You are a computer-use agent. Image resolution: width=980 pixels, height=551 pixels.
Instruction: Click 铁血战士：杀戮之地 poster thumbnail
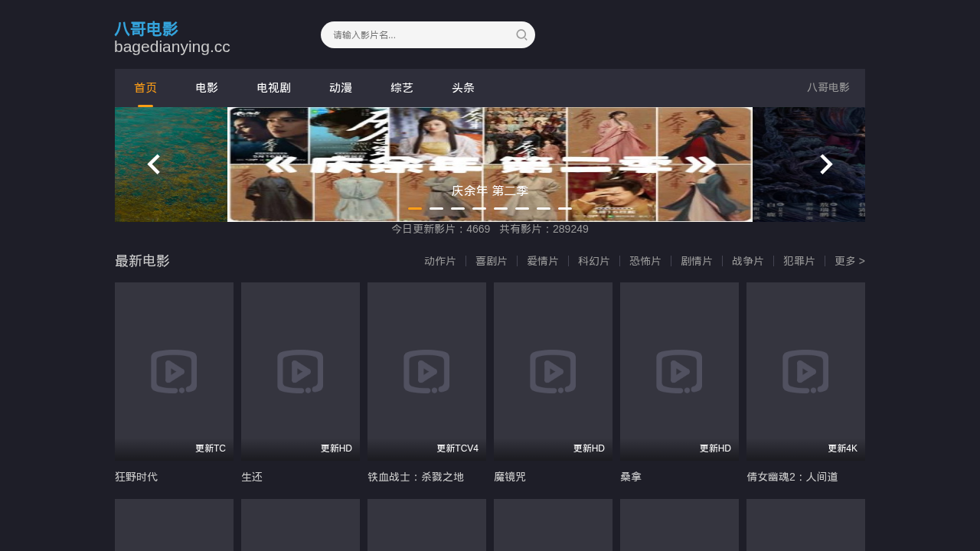426,370
